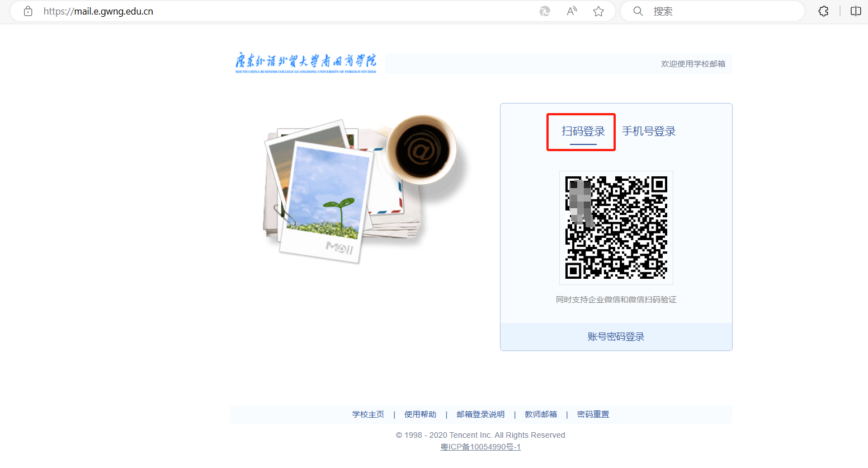Open 使用帮助 footer link

click(420, 414)
